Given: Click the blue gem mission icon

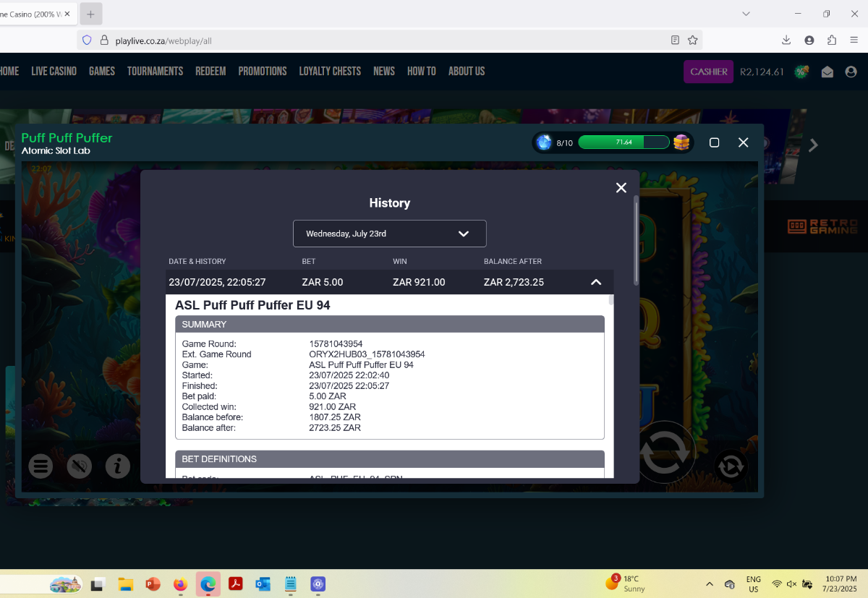Looking at the screenshot, I should [544, 142].
